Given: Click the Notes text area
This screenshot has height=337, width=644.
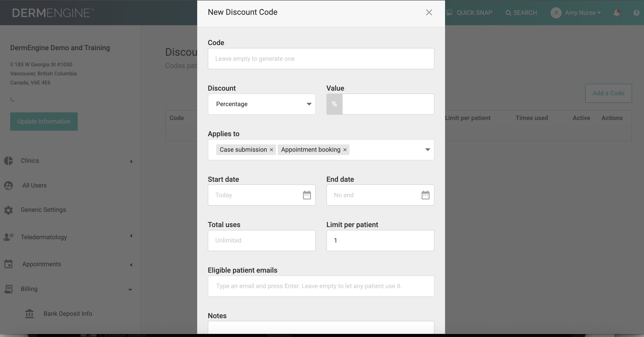Looking at the screenshot, I should point(321,327).
